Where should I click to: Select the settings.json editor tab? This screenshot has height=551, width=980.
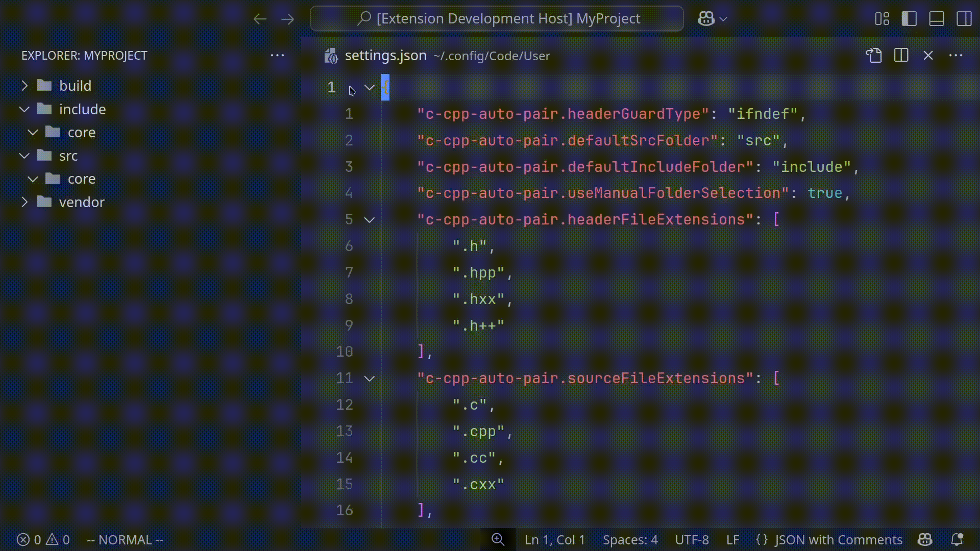385,56
